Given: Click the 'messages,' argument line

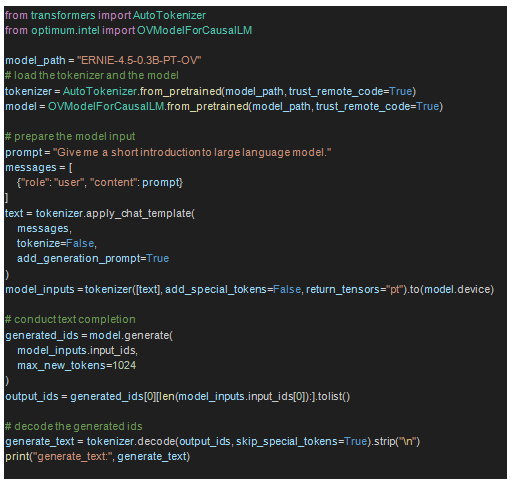Looking at the screenshot, I should (44, 229).
